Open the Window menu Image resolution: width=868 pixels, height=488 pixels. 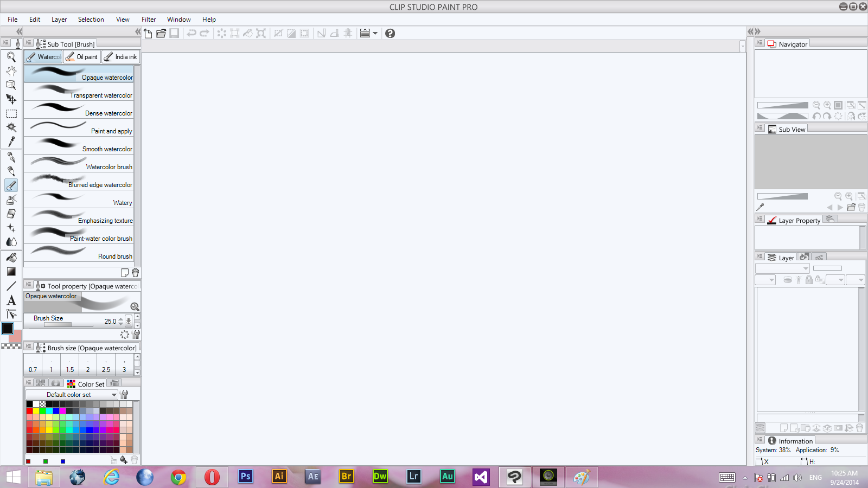click(x=178, y=20)
